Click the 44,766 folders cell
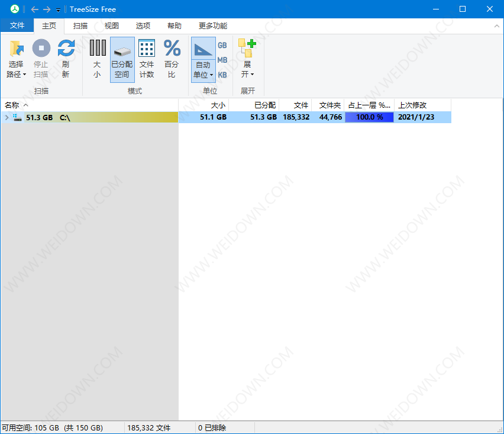 (331, 117)
